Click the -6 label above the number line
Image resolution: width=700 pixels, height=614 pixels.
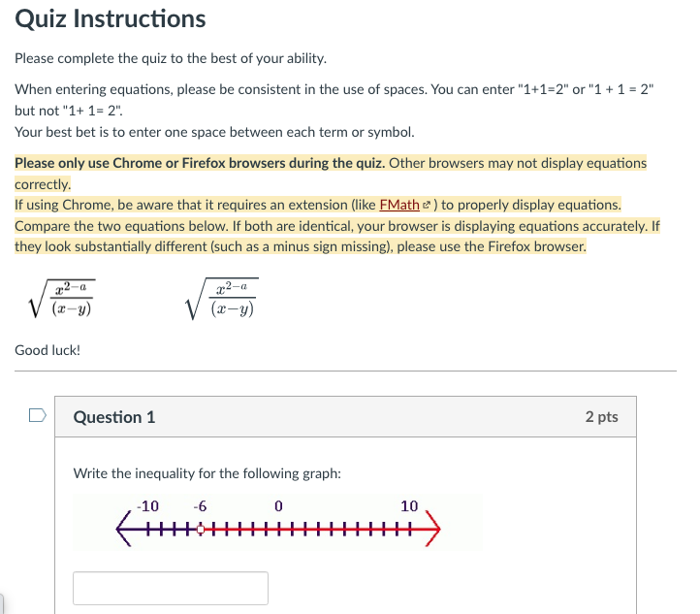pos(200,506)
